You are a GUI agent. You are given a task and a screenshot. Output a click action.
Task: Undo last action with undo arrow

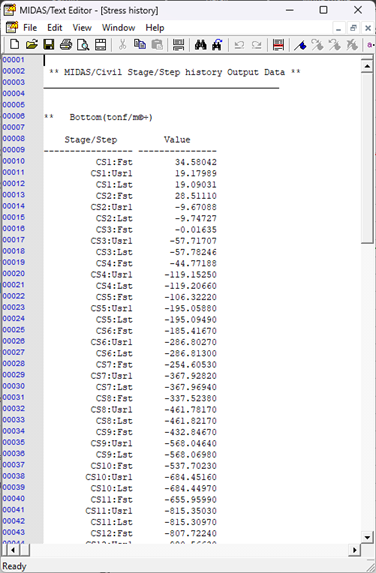pyautogui.click(x=239, y=45)
